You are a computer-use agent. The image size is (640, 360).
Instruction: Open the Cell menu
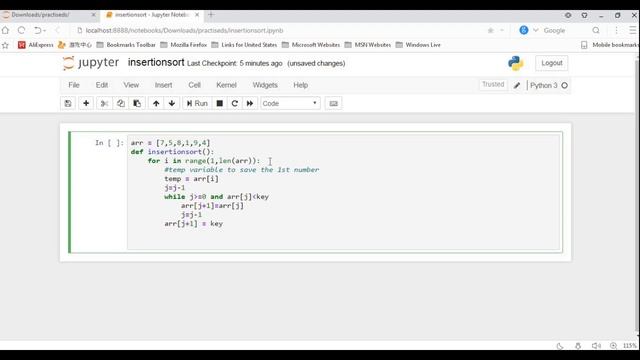pyautogui.click(x=194, y=85)
